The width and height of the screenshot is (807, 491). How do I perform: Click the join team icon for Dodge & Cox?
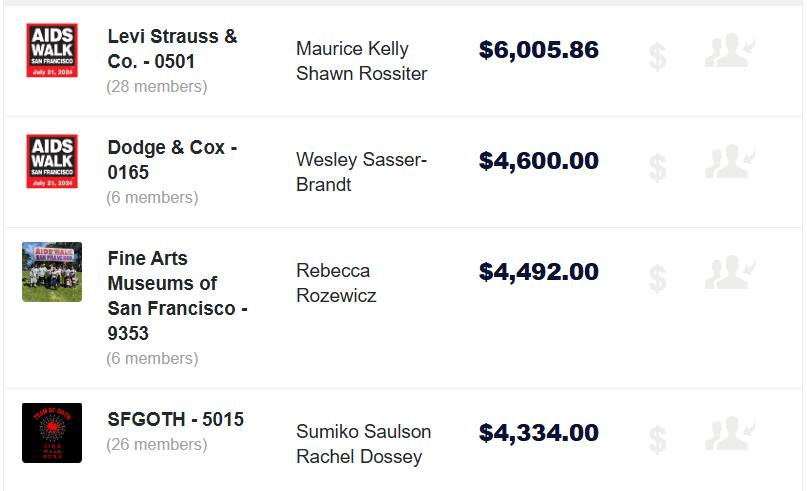click(730, 163)
